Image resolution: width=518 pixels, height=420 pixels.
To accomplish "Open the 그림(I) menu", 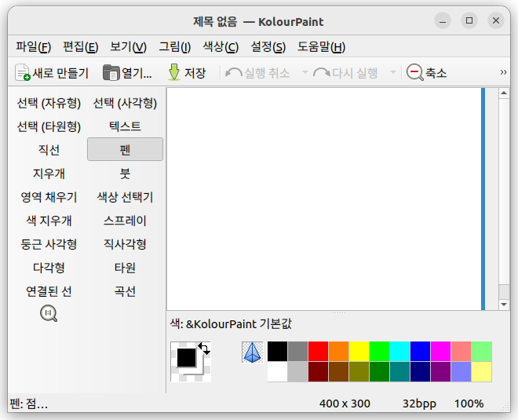I will click(175, 47).
